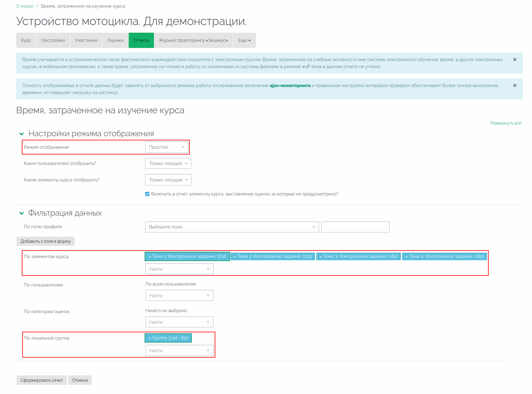
Task: Open the Еще menu tab
Action: tap(244, 40)
